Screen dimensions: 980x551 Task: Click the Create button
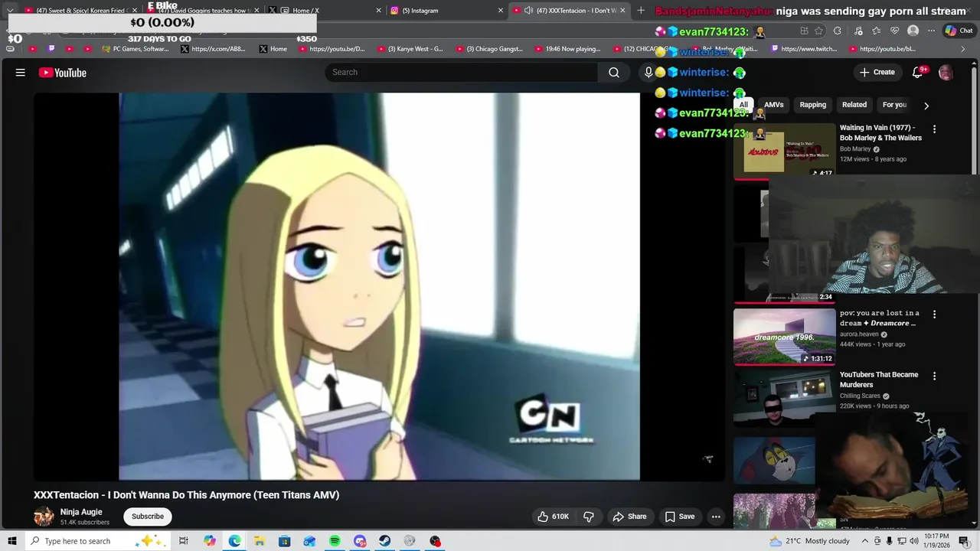(x=877, y=72)
